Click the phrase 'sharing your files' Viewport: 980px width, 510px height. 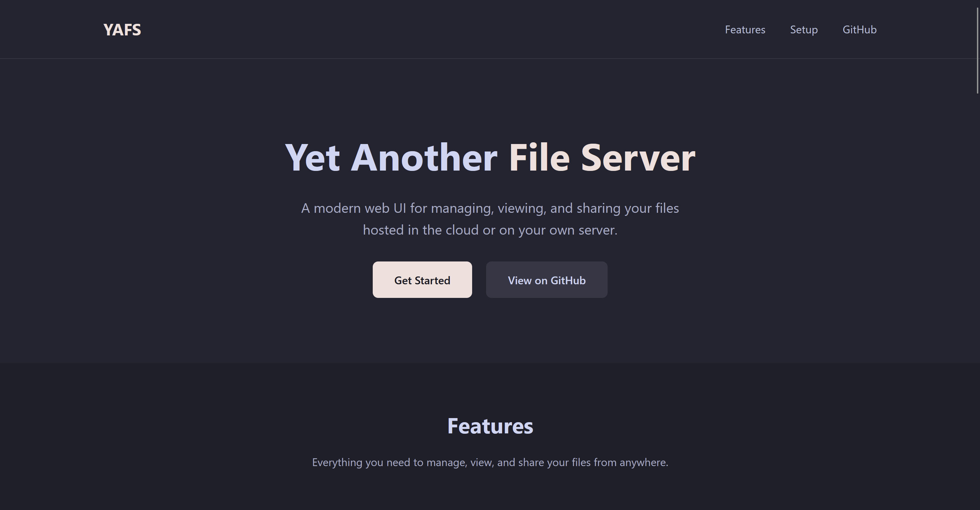[627, 208]
